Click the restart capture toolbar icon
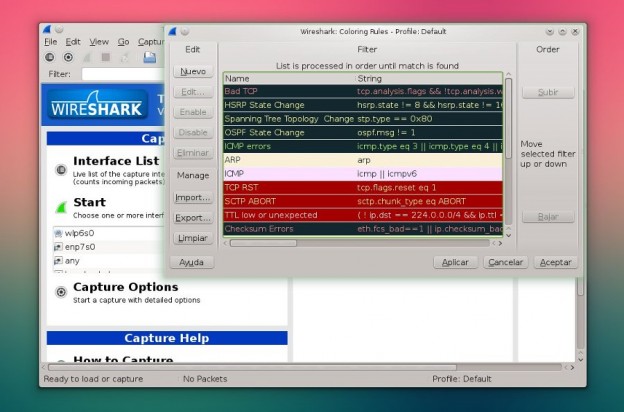624x412 pixels. point(125,57)
